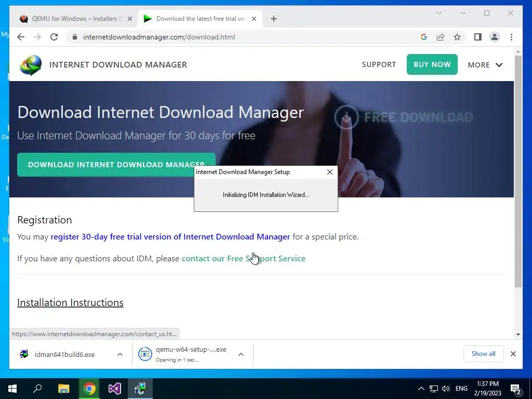Screen dimensions: 532x399
Task: Click the page scrollbar thumb
Action: (518, 171)
